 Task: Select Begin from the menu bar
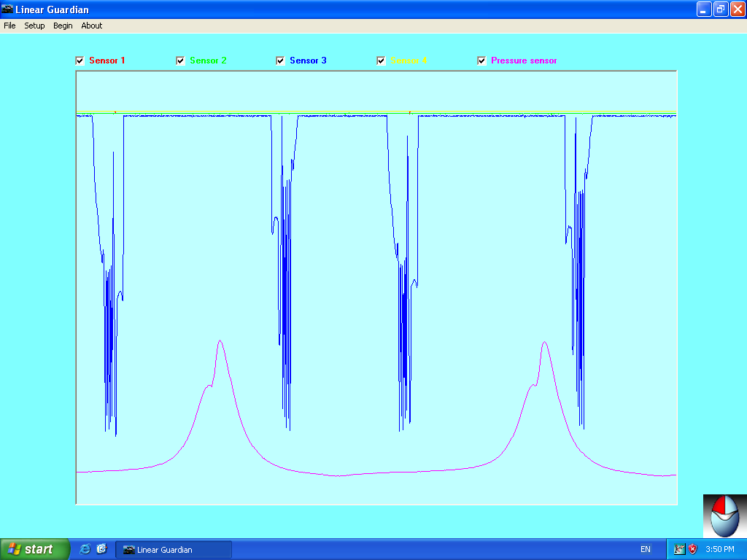click(62, 25)
